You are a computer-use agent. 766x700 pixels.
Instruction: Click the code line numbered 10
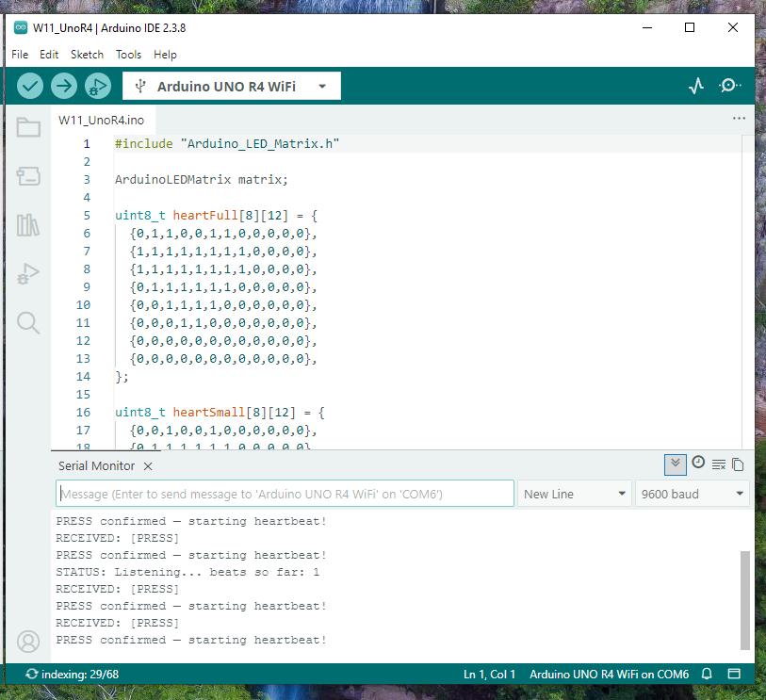[223, 305]
